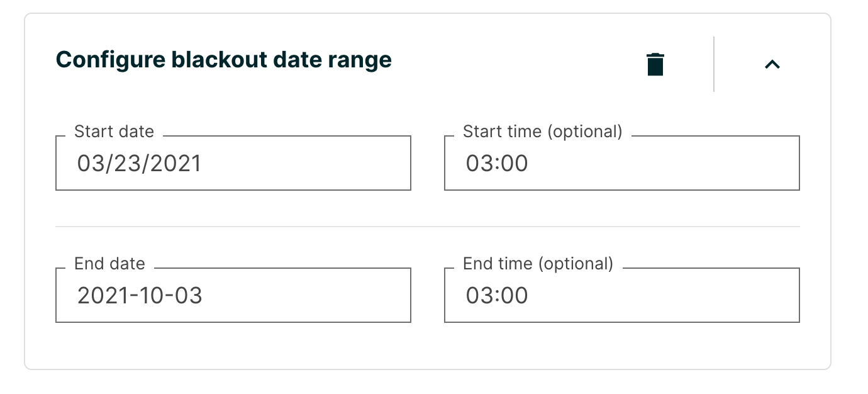Click the vertical divider beside the trash icon

click(x=714, y=64)
